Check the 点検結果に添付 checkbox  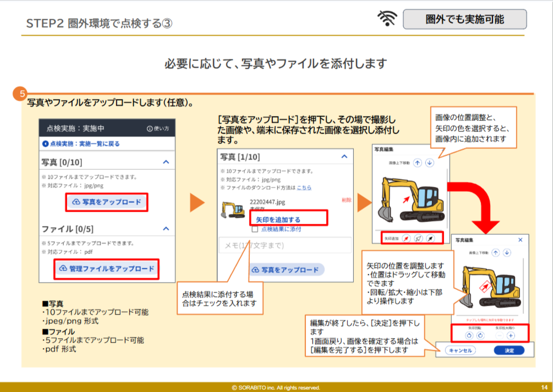[x=255, y=229]
